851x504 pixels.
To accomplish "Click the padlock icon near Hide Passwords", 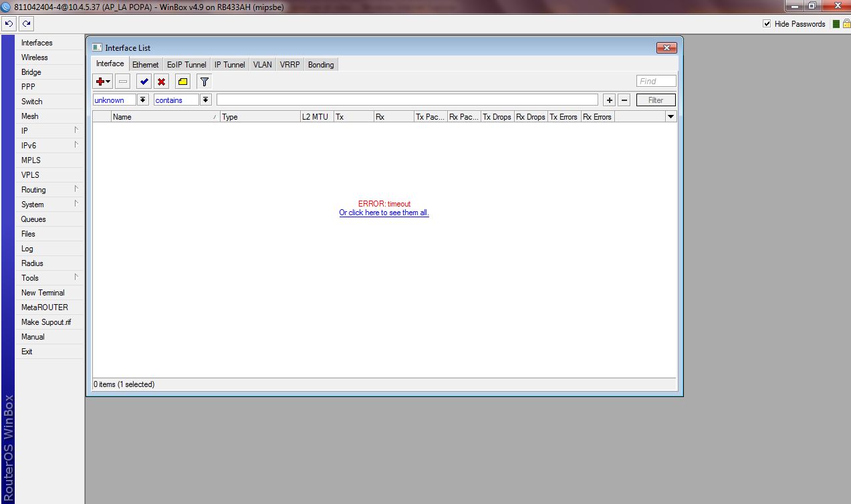I will click(845, 23).
